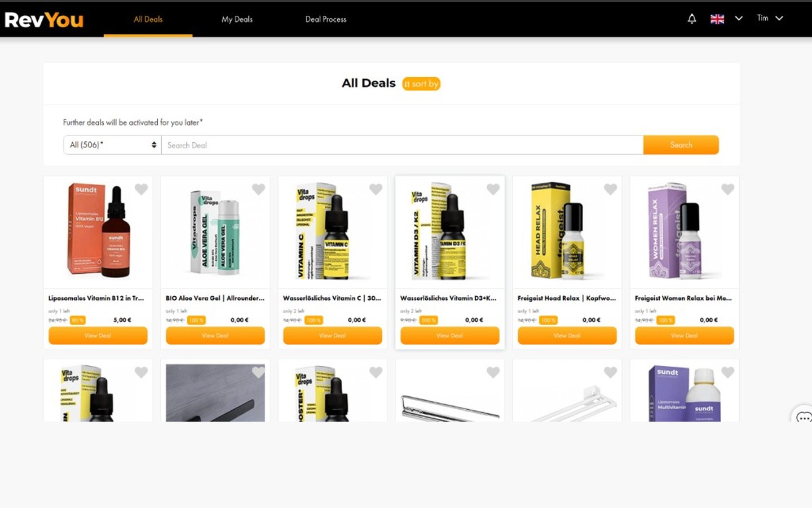The image size is (812, 508).
Task: Click the 5,00 € price
Action: (x=122, y=320)
